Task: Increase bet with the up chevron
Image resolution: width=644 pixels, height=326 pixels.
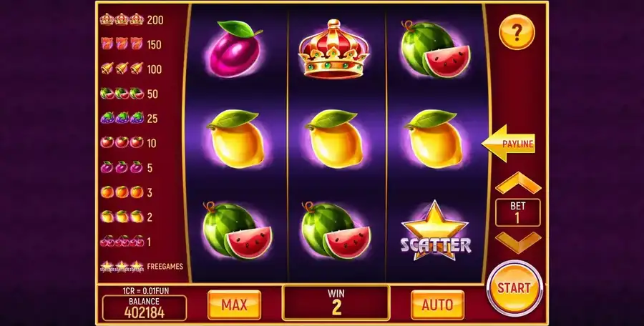Action: [x=518, y=183]
